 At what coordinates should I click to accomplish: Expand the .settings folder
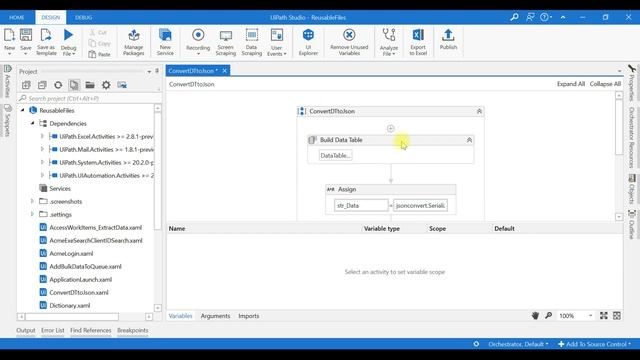point(32,214)
